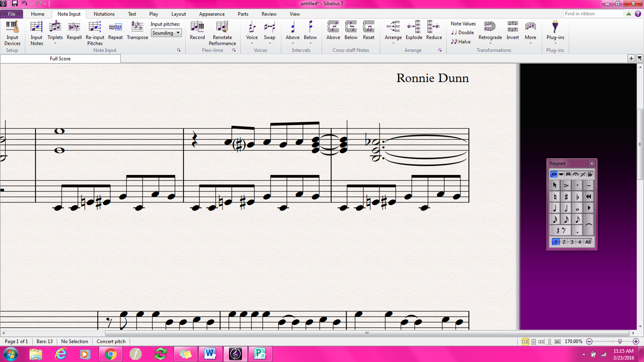Open the Transpose tool

click(x=137, y=31)
